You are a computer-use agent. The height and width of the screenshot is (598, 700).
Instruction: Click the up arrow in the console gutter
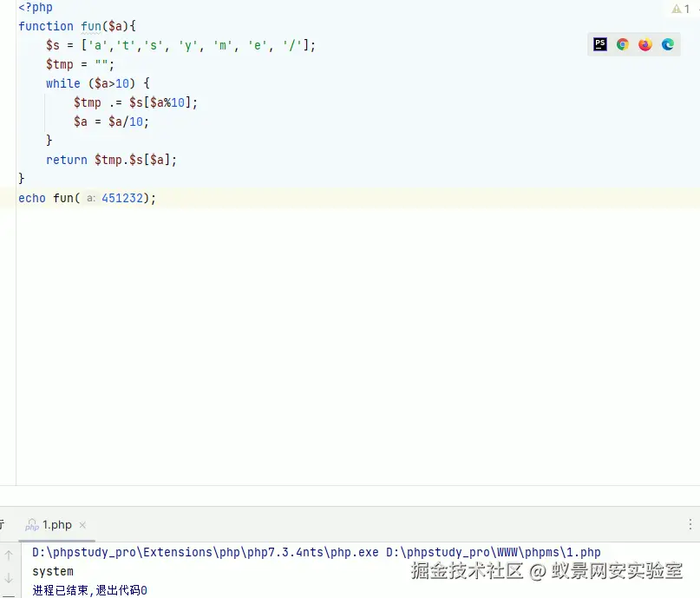8,554
